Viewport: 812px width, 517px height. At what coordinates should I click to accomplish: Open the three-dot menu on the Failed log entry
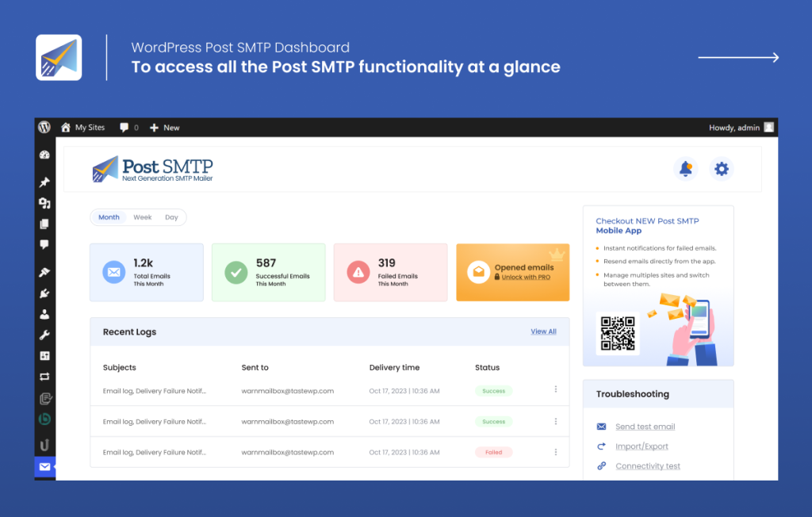click(x=556, y=451)
